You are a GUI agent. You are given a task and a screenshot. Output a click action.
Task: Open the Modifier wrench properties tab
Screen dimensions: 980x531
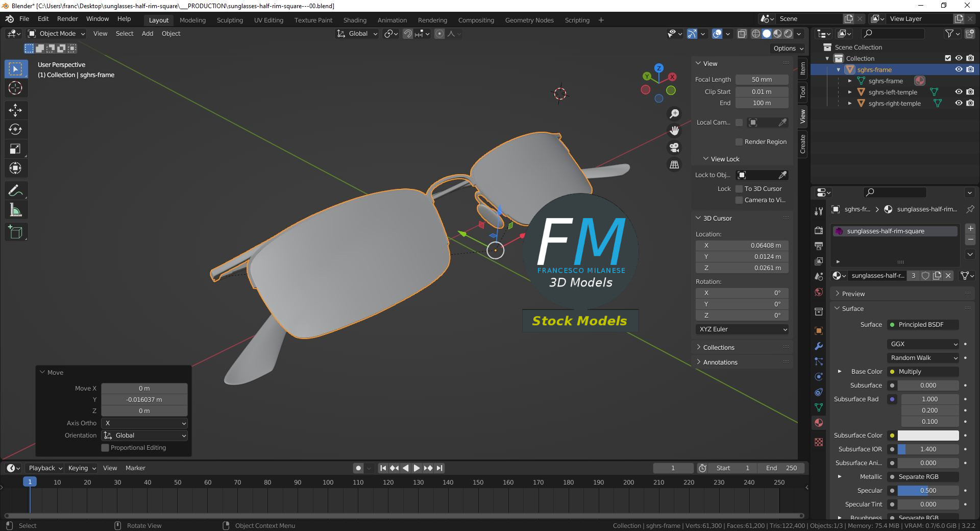point(819,346)
